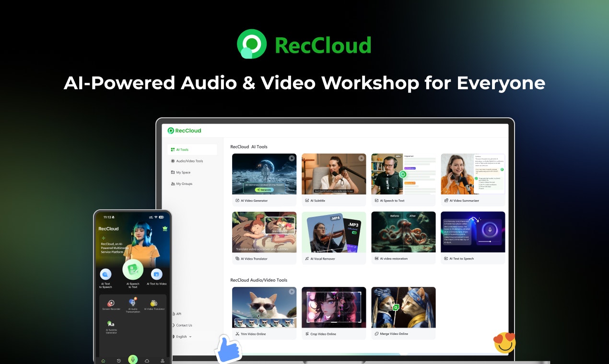Tap AI Audio Transcription icon on phone
Image resolution: width=609 pixels, height=364 pixels.
133,302
